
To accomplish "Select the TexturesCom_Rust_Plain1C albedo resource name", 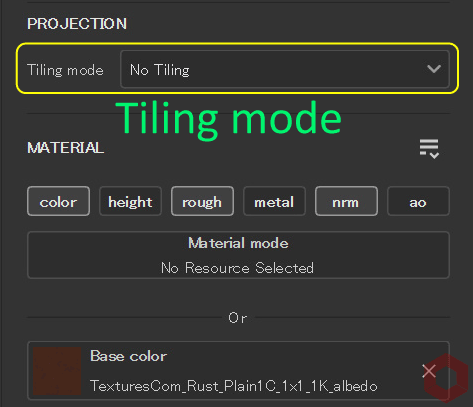I will click(x=234, y=386).
